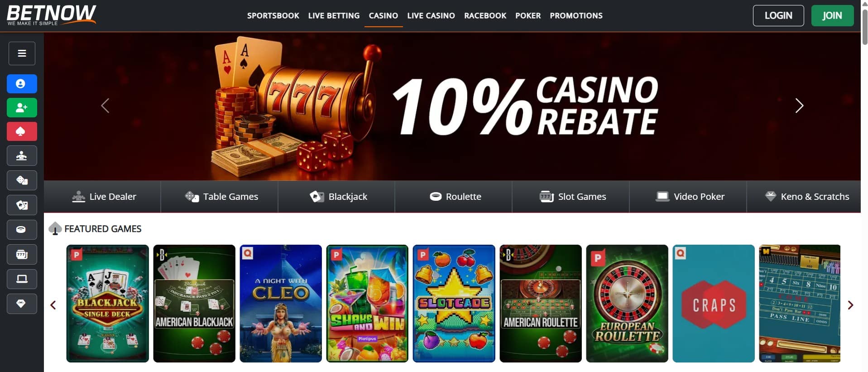Click the blue user account sidebar icon
The height and width of the screenshot is (372, 868).
(22, 84)
